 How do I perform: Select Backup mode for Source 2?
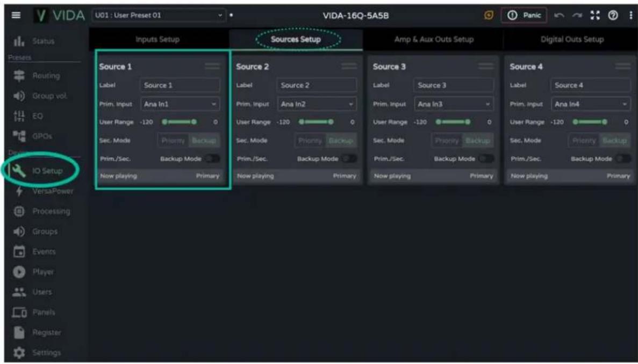coord(341,141)
